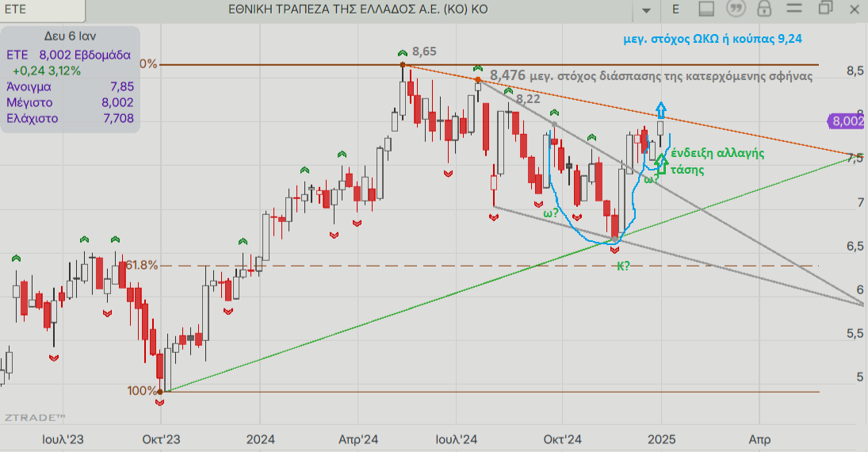Image resolution: width=868 pixels, height=452 pixels.
Task: Open the two-line chart menu icon
Action: point(794,8)
